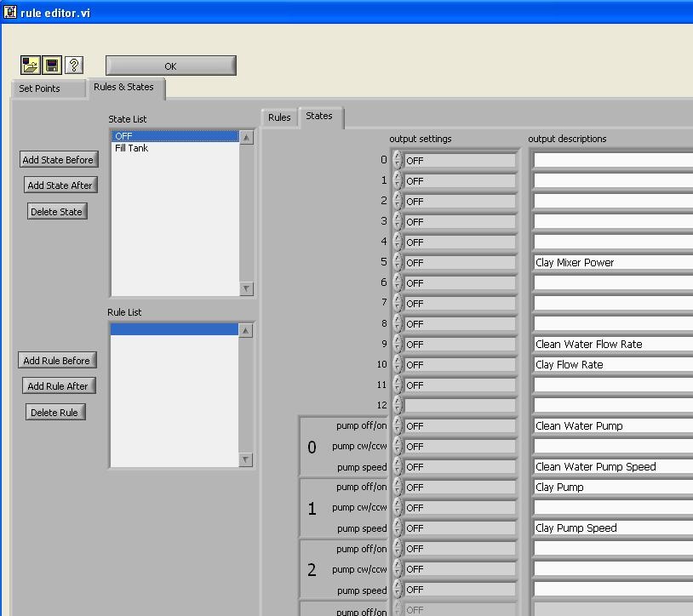The image size is (693, 616).
Task: Click Add State After button
Action: 60,185
